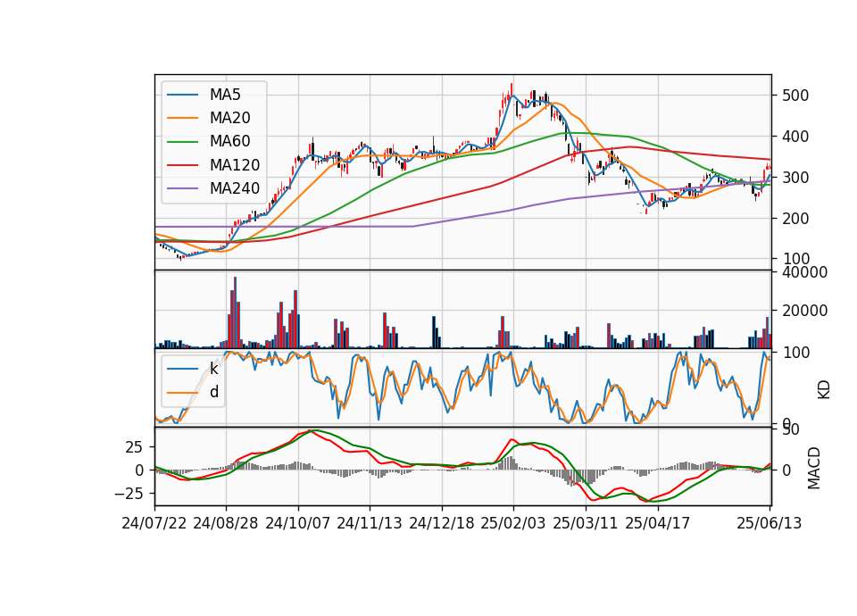Image resolution: width=857 pixels, height=616 pixels.
Task: Click the MA60 legend label
Action: pyautogui.click(x=229, y=141)
